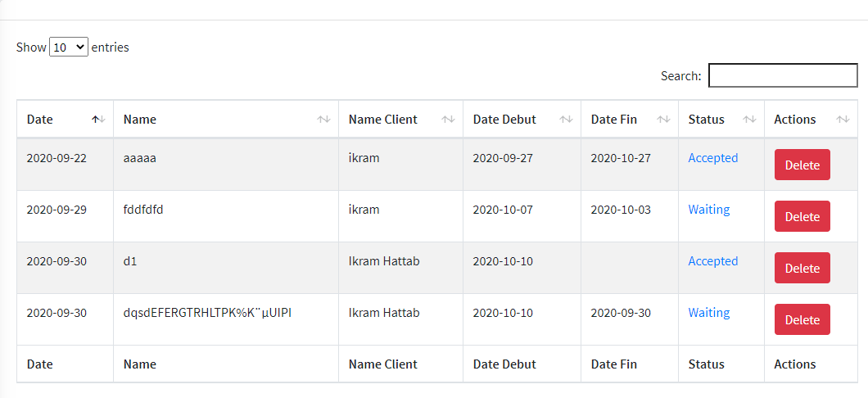Focus the Search input field
Viewport: 868px width, 398px height.
click(x=782, y=76)
